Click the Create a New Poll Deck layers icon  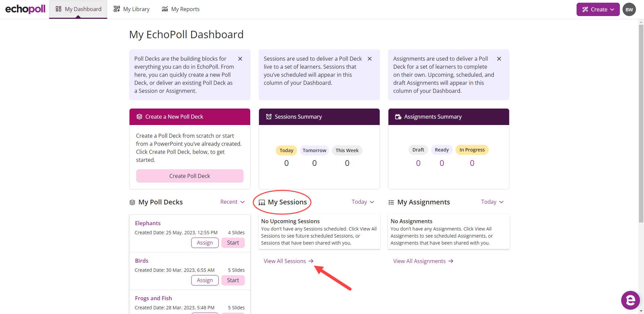(x=140, y=117)
